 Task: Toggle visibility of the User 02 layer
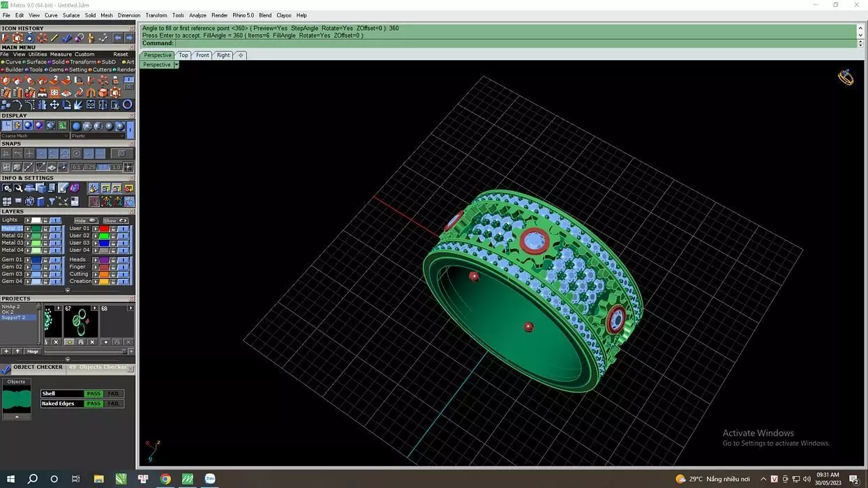click(x=123, y=236)
